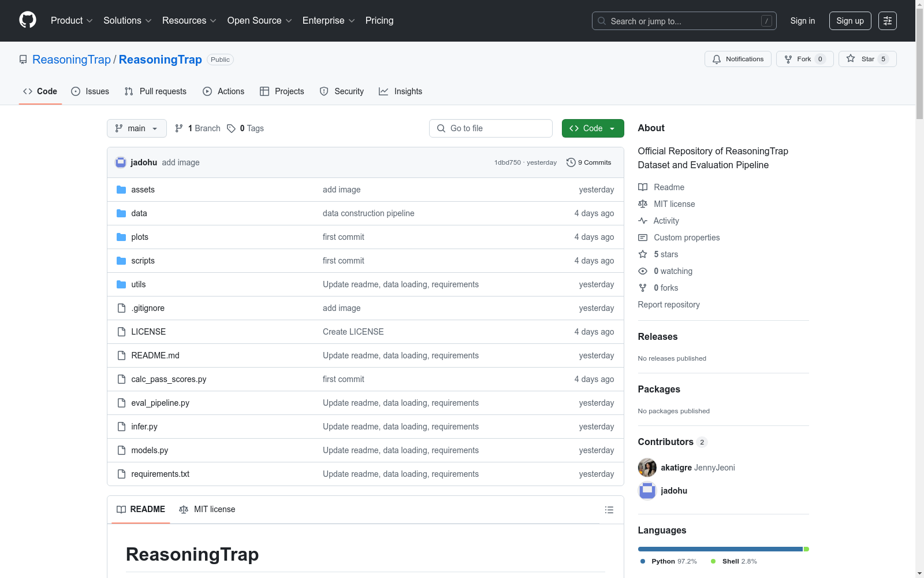Click the jadohu avatar in commit header
Image resolution: width=924 pixels, height=578 pixels.
pyautogui.click(x=121, y=162)
